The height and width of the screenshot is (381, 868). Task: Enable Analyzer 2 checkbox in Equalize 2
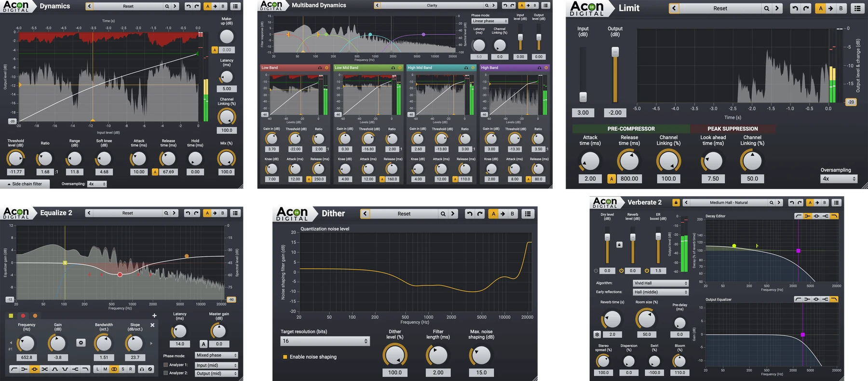[x=165, y=373]
